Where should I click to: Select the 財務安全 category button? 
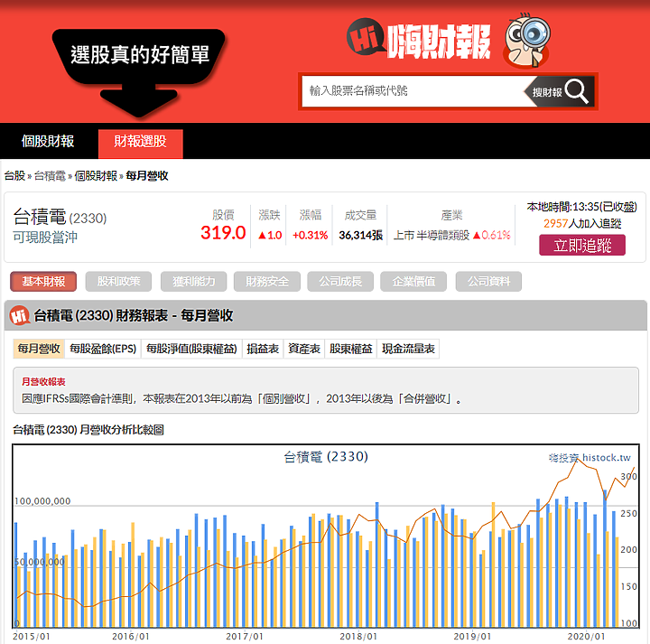(x=267, y=282)
